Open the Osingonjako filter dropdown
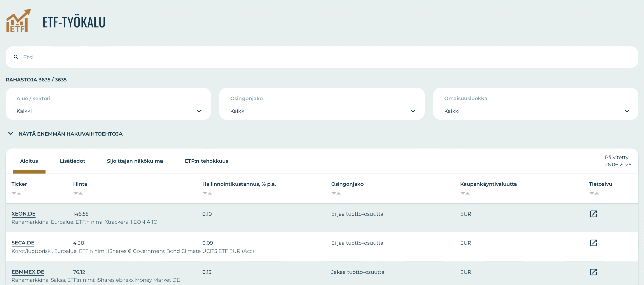The height and width of the screenshot is (285, 644). (322, 104)
